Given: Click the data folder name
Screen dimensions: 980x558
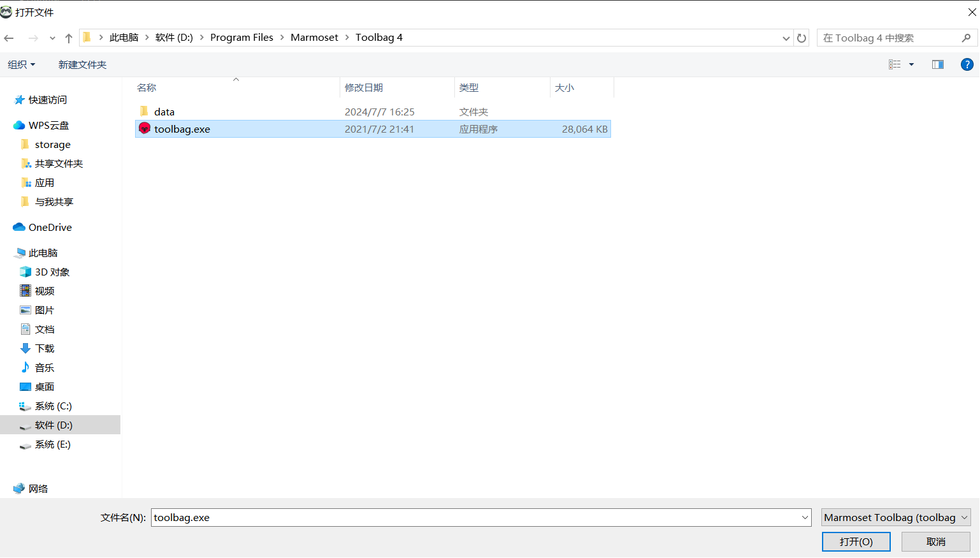Looking at the screenshot, I should (x=164, y=112).
